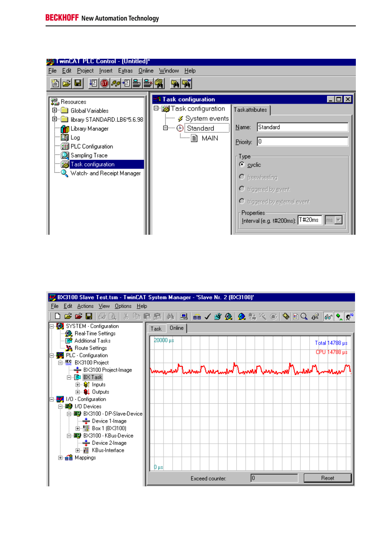Open Window menu in PLC Control
The width and height of the screenshot is (392, 555).
(x=169, y=71)
